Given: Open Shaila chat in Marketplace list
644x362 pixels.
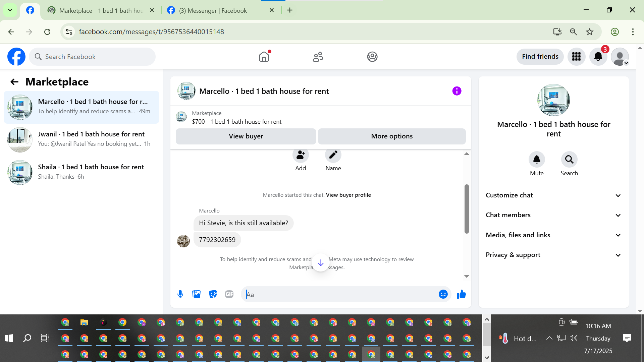Looking at the screenshot, I should pos(82,172).
